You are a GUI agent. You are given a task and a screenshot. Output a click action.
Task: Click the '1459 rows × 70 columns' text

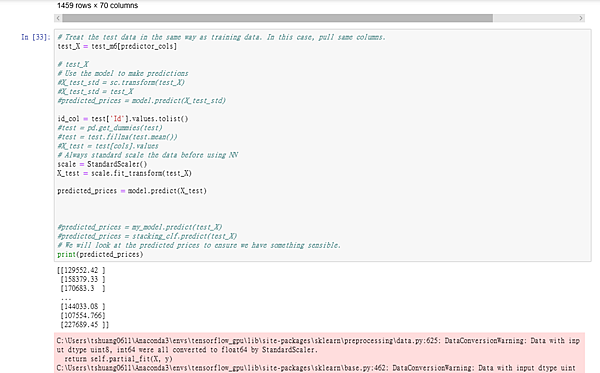97,5
